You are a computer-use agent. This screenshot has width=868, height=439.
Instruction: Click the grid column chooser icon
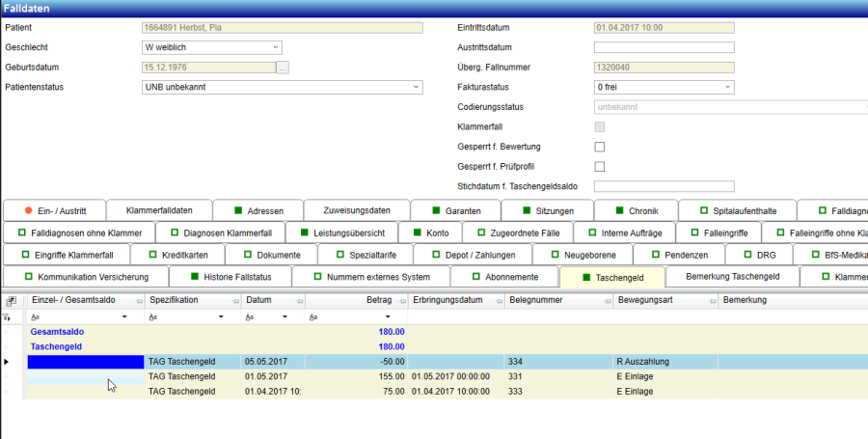click(x=11, y=301)
